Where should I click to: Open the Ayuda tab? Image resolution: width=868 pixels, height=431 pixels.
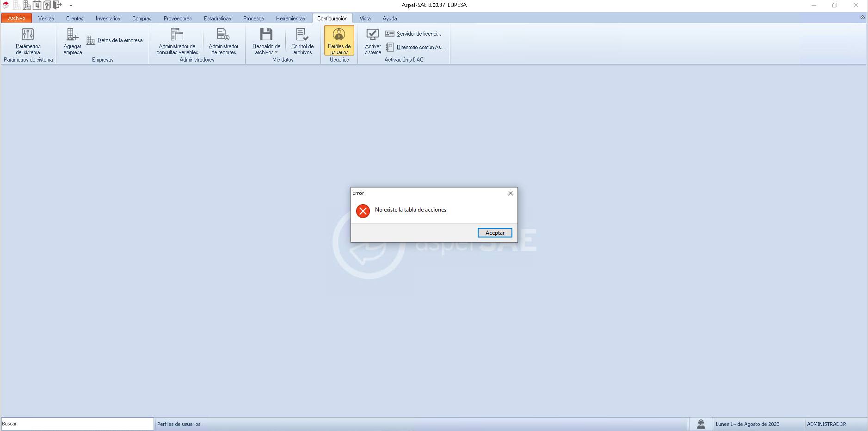pos(390,19)
